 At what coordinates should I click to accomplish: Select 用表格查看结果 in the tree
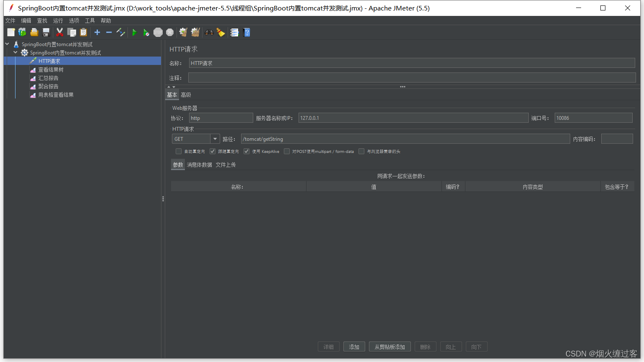pyautogui.click(x=56, y=95)
